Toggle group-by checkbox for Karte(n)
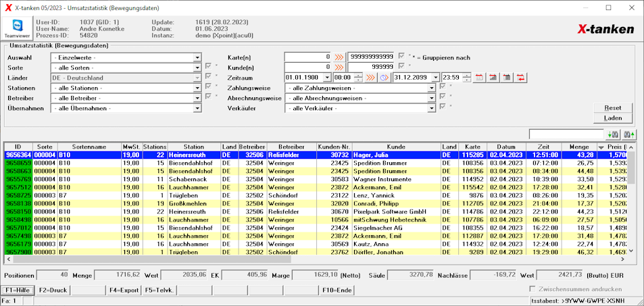This screenshot has height=306, width=644. tap(401, 56)
